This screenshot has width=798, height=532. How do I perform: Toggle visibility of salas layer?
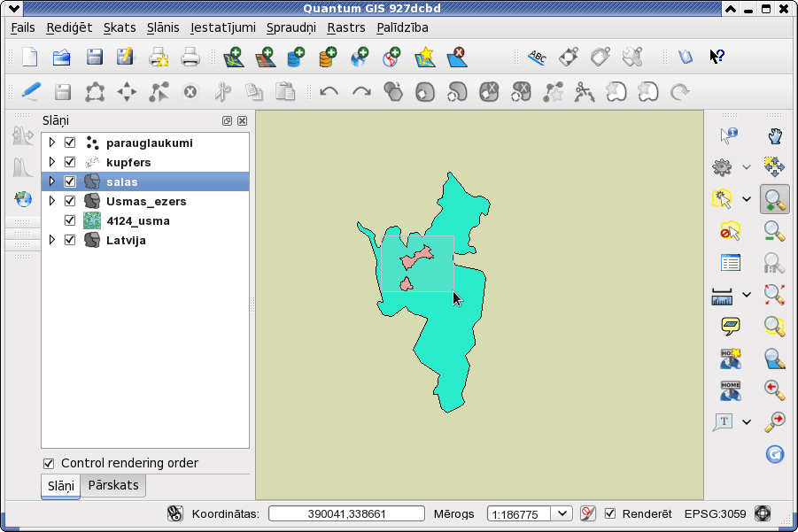click(70, 181)
